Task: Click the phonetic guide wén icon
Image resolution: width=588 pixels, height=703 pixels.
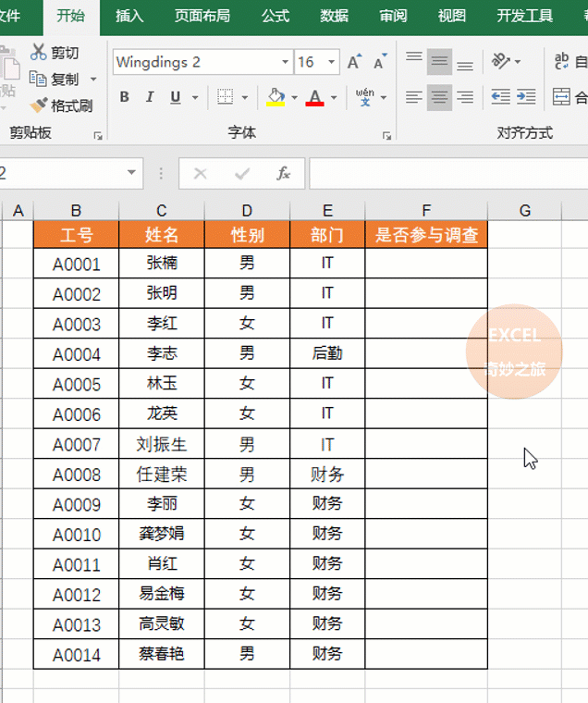Action: tap(365, 97)
